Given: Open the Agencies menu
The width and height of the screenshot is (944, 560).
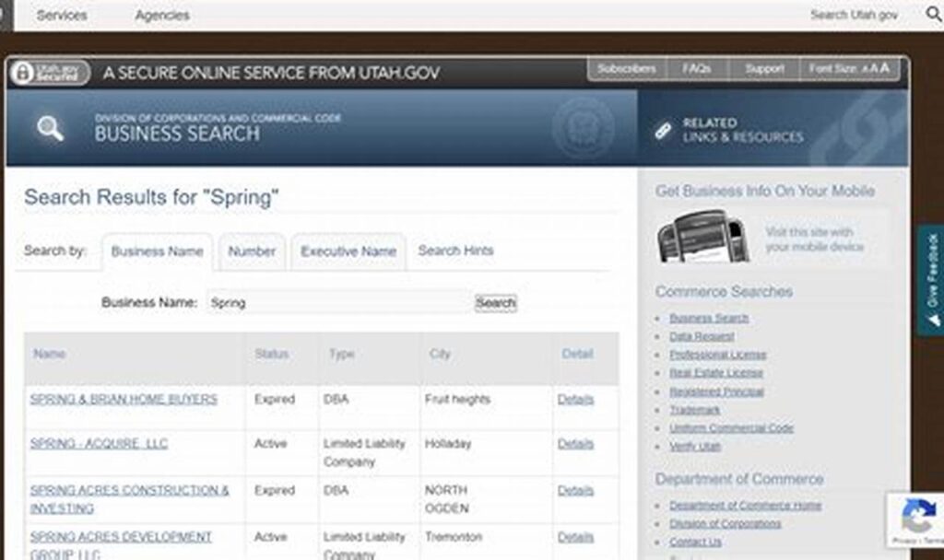Looking at the screenshot, I should point(162,15).
